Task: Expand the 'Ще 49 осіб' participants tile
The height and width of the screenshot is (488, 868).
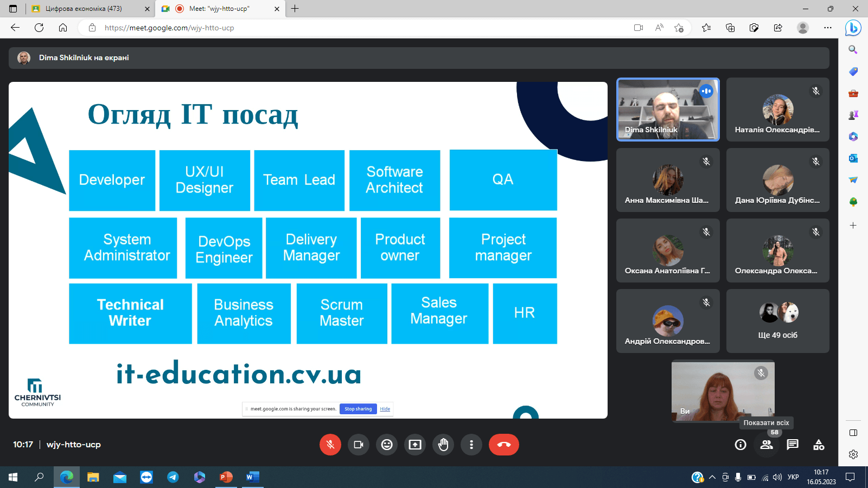Action: (777, 321)
